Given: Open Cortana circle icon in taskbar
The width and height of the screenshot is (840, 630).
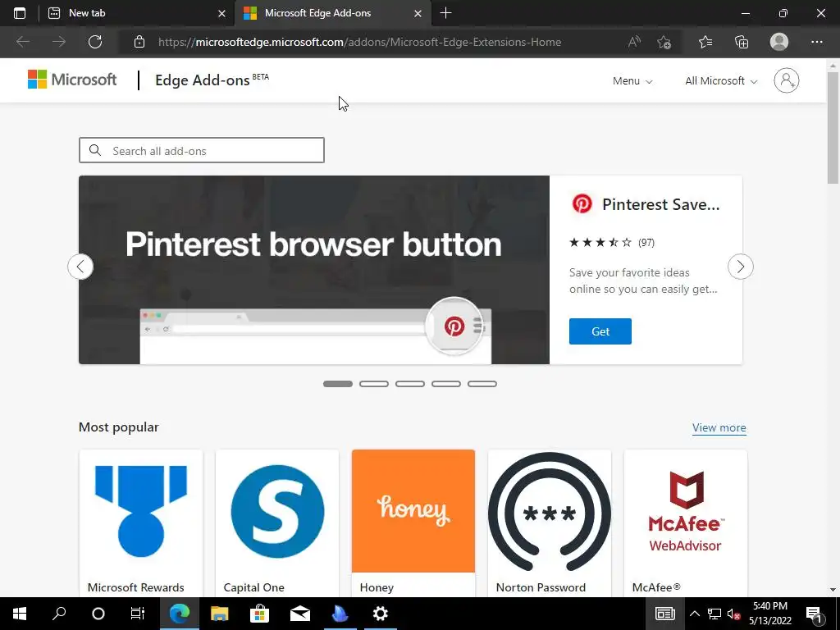Looking at the screenshot, I should click(x=98, y=614).
